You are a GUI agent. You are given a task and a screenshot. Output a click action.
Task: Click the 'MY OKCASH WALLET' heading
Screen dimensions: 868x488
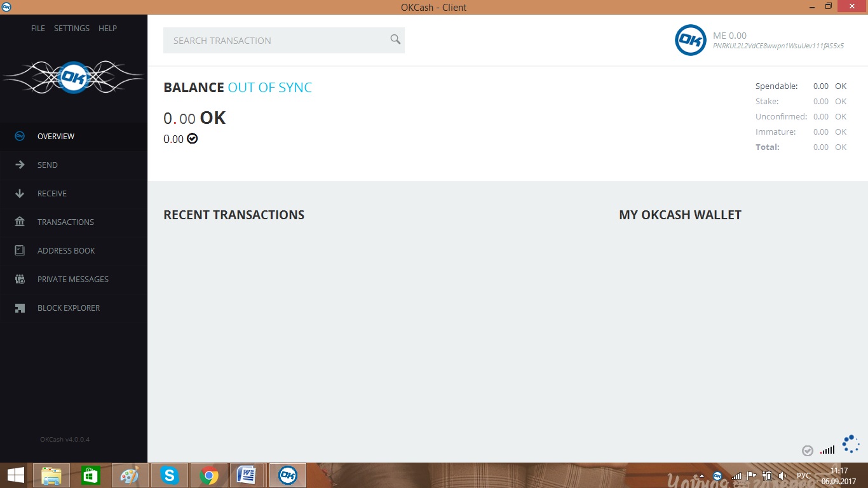(x=680, y=215)
